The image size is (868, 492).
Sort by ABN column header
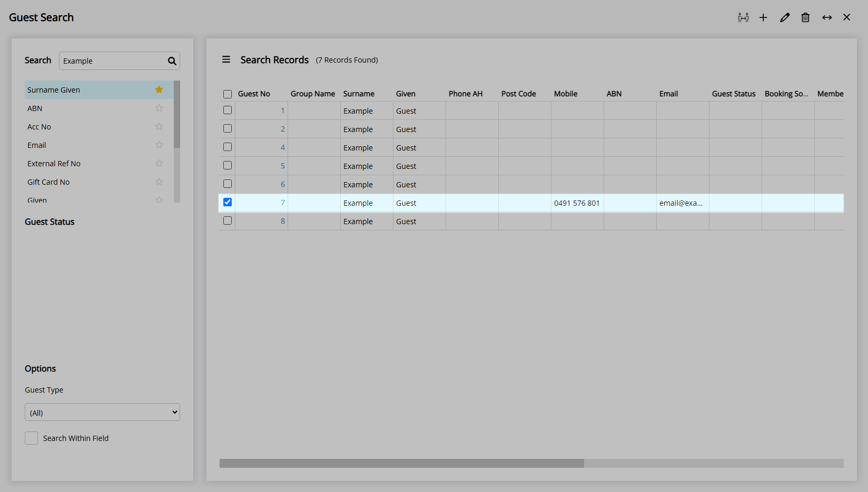point(614,94)
